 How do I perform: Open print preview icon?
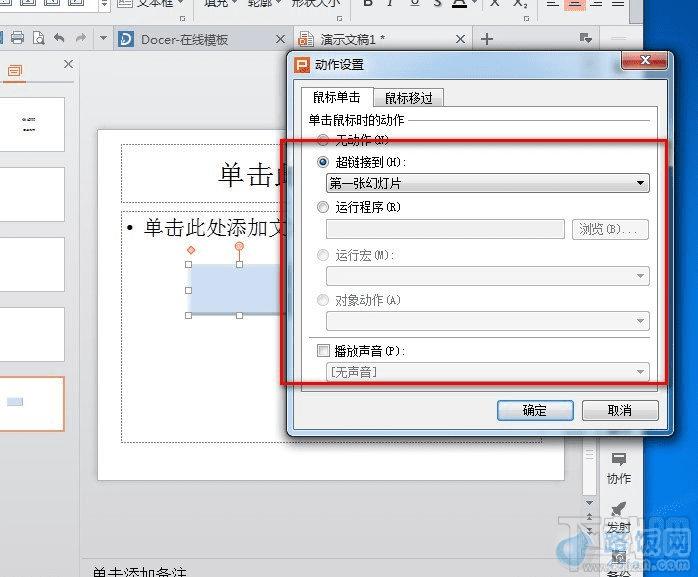(x=39, y=38)
